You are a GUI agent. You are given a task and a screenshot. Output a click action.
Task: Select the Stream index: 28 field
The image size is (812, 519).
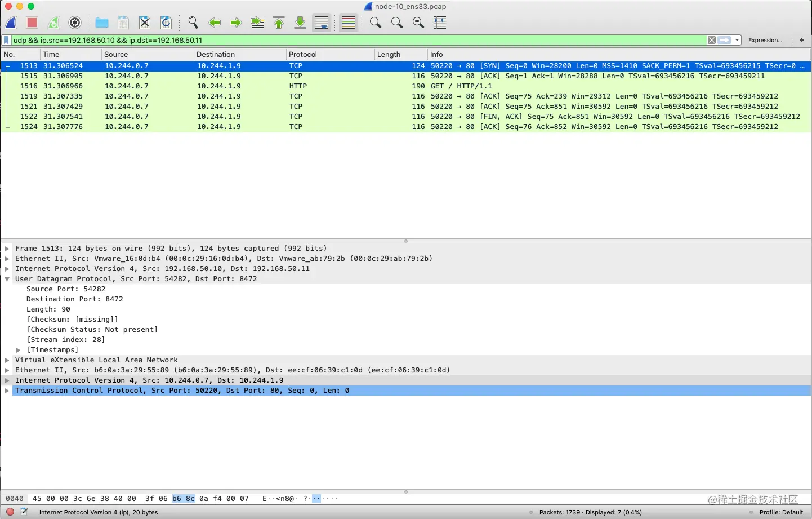(66, 340)
